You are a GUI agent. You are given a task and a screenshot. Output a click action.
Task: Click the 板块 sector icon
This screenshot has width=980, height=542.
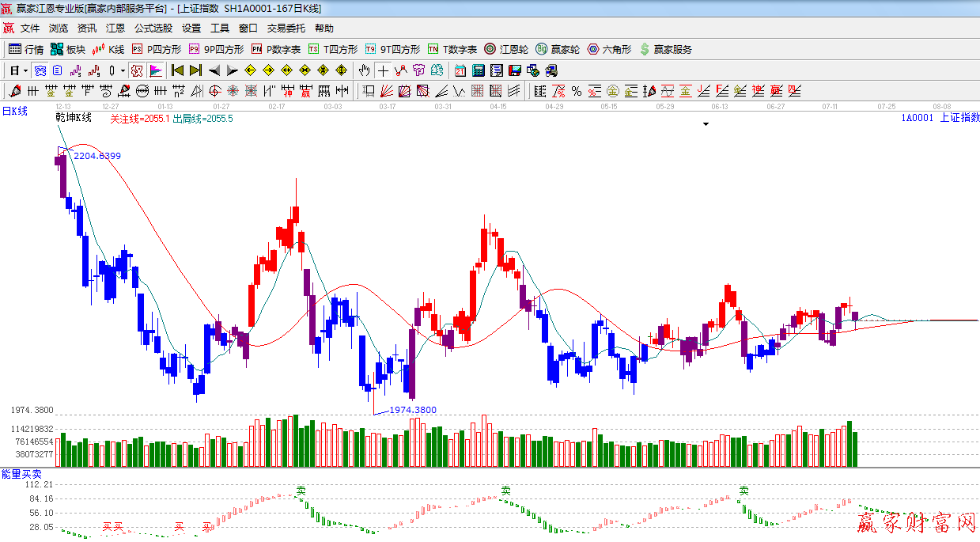point(68,49)
